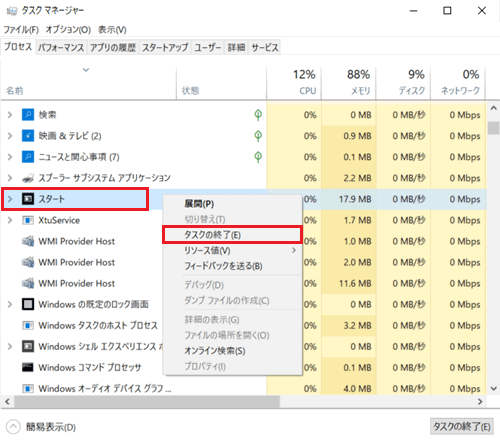Expand the XtuService process group
Screen dimensions: 500x442
pyautogui.click(x=10, y=220)
